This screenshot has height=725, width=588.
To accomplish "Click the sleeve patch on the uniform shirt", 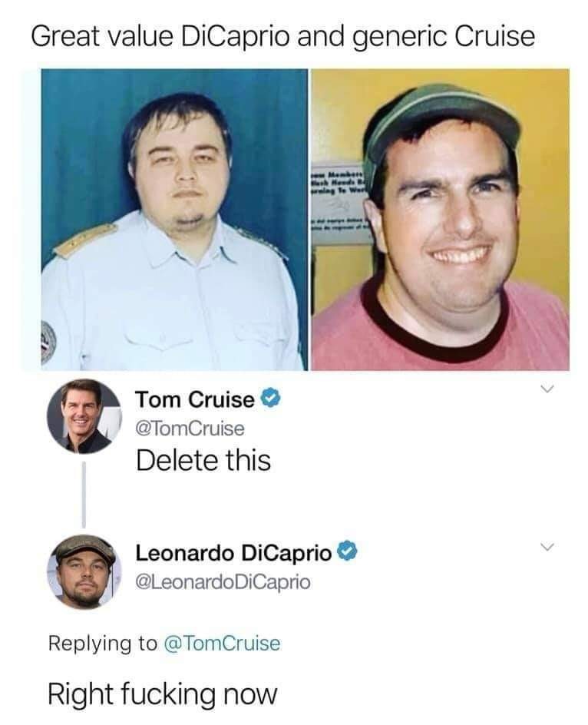I will 49,342.
